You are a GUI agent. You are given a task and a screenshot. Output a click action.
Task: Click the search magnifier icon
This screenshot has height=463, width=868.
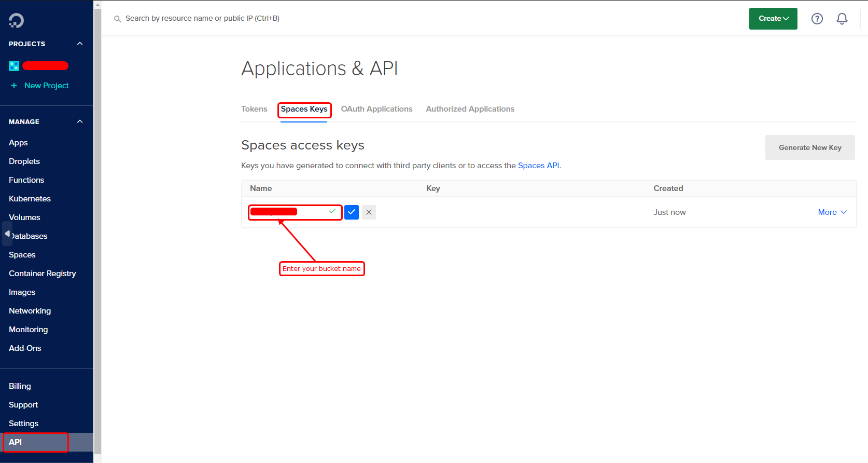(118, 19)
